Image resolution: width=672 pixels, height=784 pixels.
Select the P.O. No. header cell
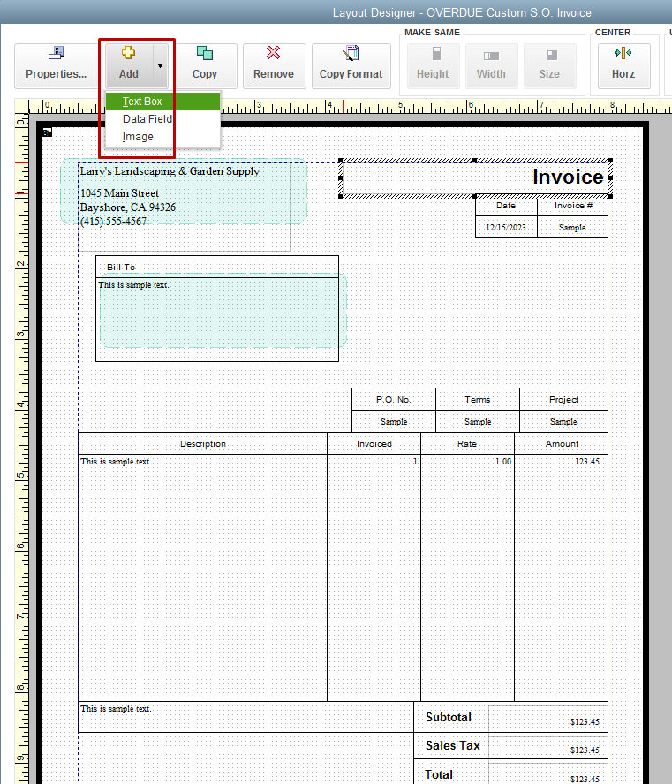point(394,399)
